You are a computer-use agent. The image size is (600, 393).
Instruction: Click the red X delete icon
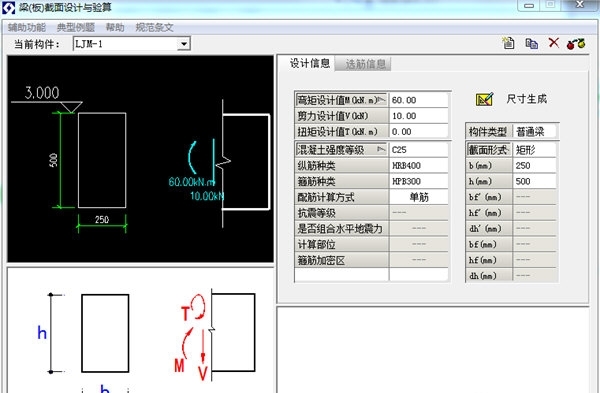(x=554, y=43)
